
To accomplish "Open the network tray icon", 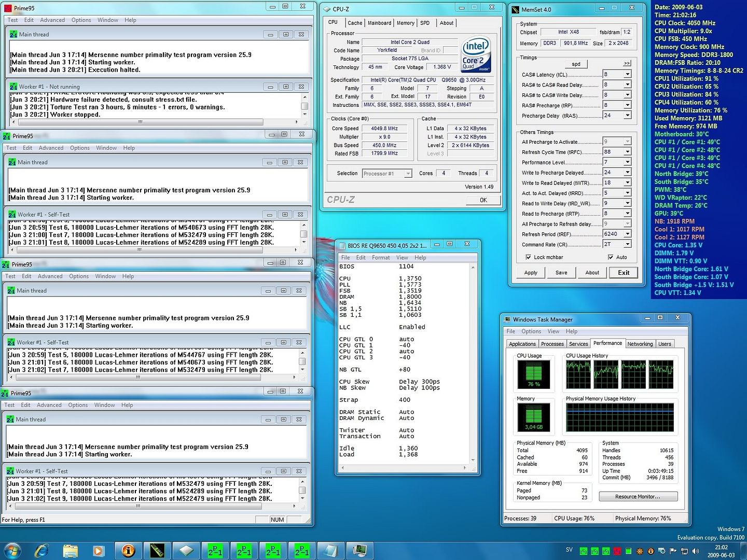I will [684, 551].
